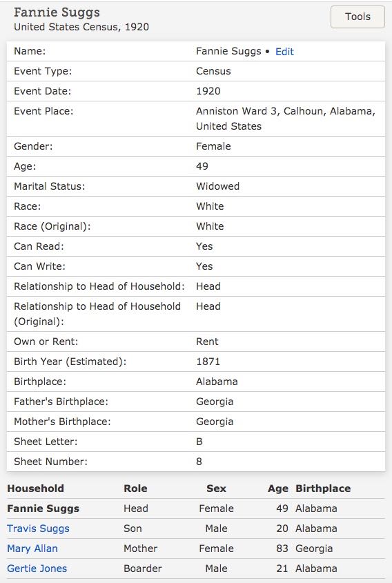Open the Tools button

357,17
